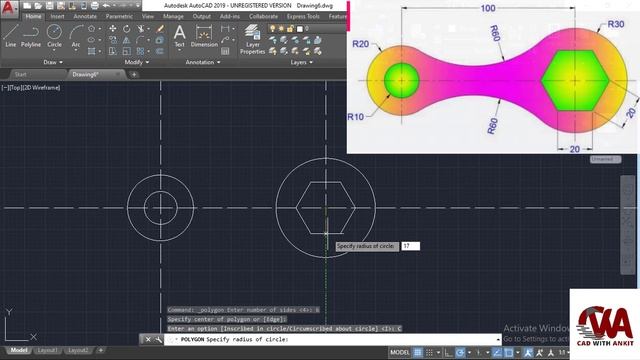
Task: Click the MODEL button in status bar
Action: pos(400,352)
